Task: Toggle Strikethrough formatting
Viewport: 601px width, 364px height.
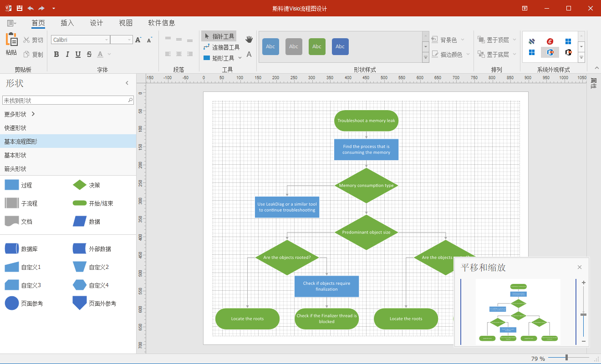Action: pos(89,55)
